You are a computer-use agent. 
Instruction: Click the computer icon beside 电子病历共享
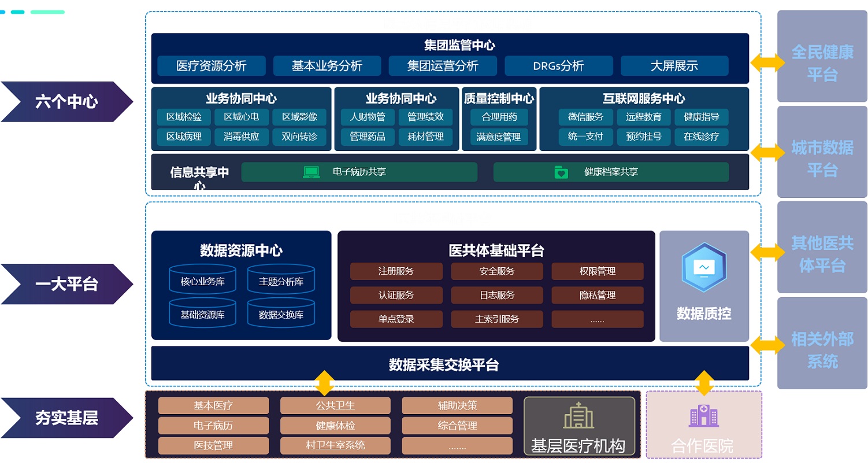[311, 172]
